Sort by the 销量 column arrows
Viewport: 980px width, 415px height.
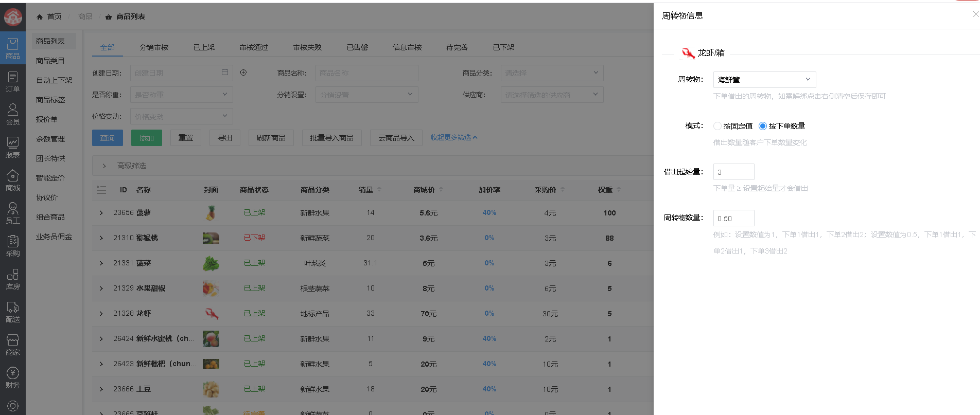click(379, 190)
